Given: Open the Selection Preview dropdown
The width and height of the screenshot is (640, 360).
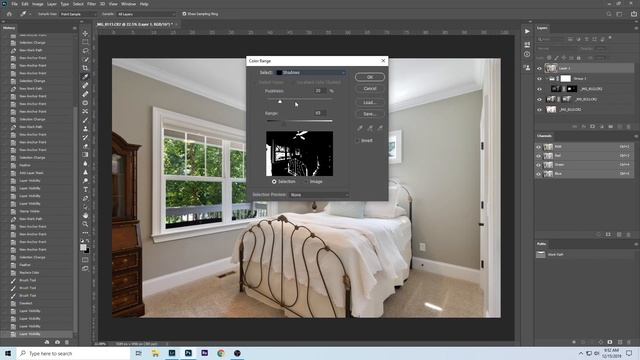Looking at the screenshot, I should tap(319, 195).
